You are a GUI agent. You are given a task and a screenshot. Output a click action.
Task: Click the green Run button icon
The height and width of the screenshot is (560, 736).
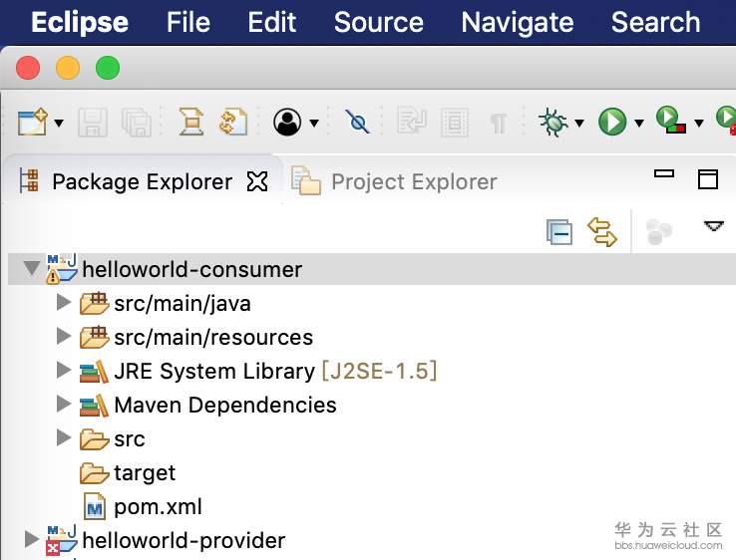(611, 123)
